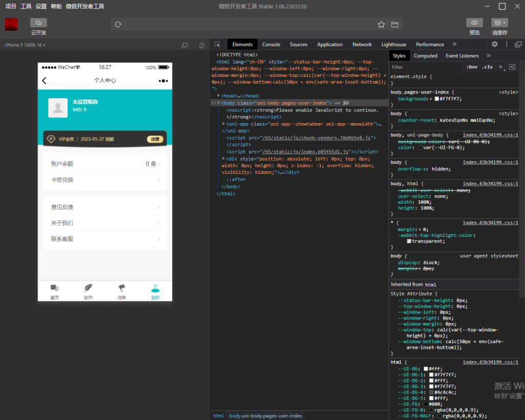Viewport: 525px width, 420px height.
Task: Activate the inspect element picker icon
Action: coord(217,44)
